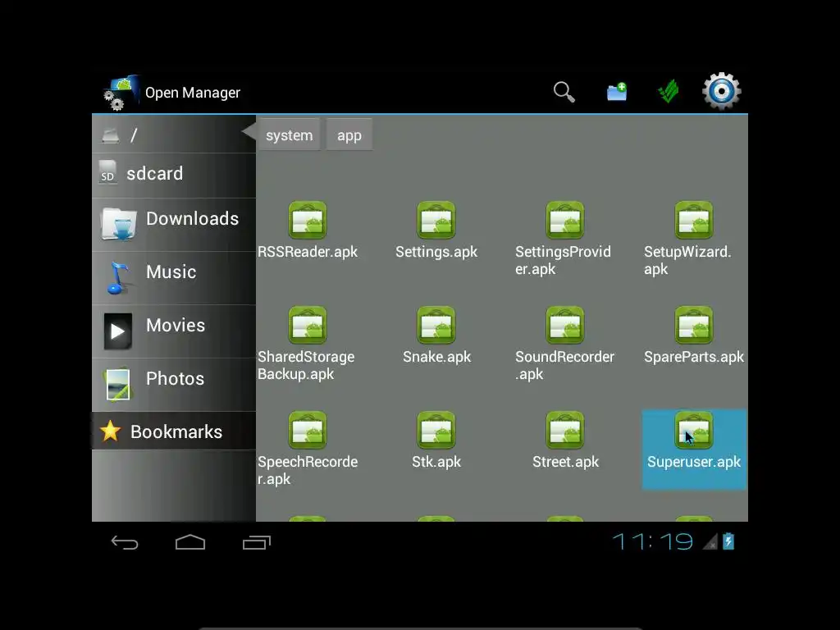Open SpeechRecorder.apk icon
The height and width of the screenshot is (630, 840).
(308, 430)
